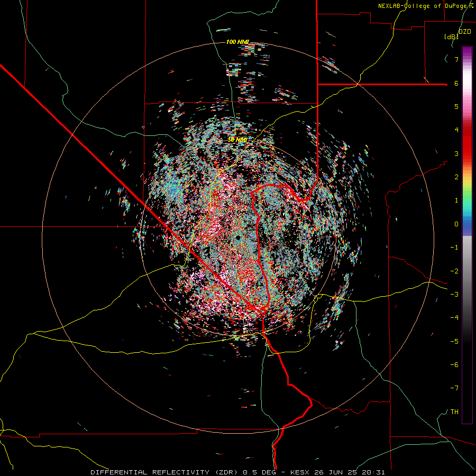Screen dimensions: 476x476
Task: Select the -7 value on the dB scale
Action: click(x=454, y=388)
